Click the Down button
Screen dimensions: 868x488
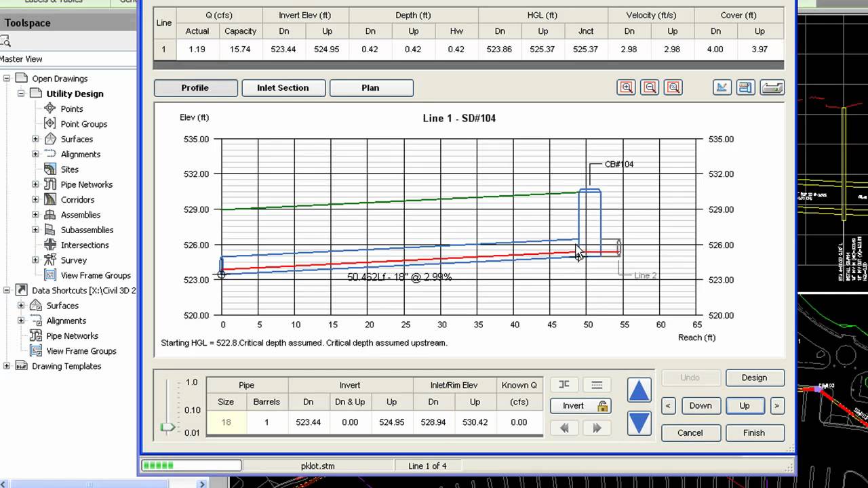tap(701, 405)
